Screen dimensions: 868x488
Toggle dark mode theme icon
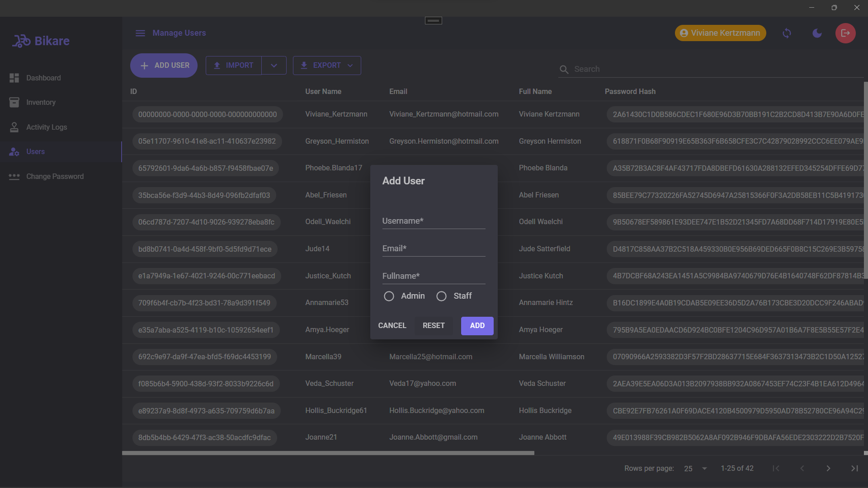click(817, 33)
